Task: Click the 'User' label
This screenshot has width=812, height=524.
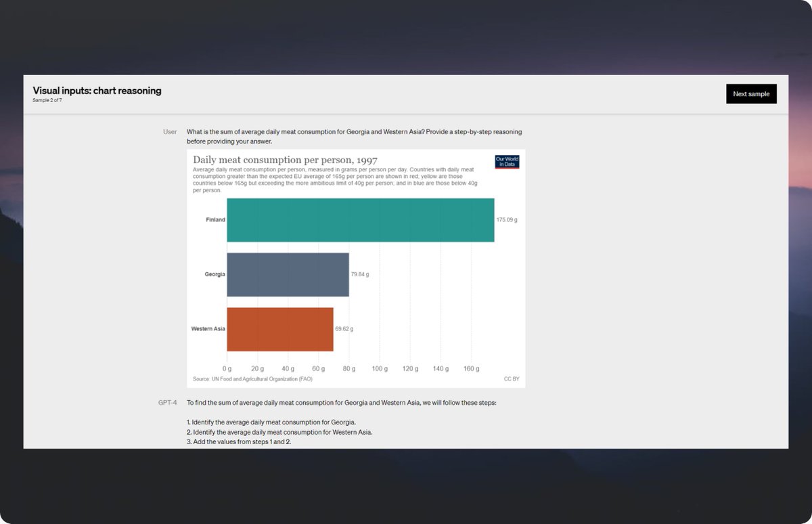Action: coord(170,131)
